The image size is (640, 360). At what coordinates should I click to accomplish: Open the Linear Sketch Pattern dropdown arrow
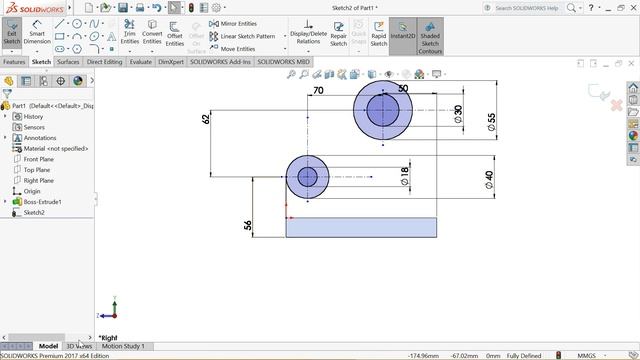285,36
